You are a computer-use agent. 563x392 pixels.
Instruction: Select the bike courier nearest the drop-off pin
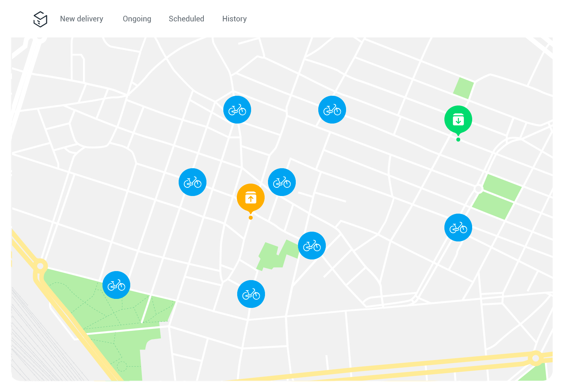point(458,228)
